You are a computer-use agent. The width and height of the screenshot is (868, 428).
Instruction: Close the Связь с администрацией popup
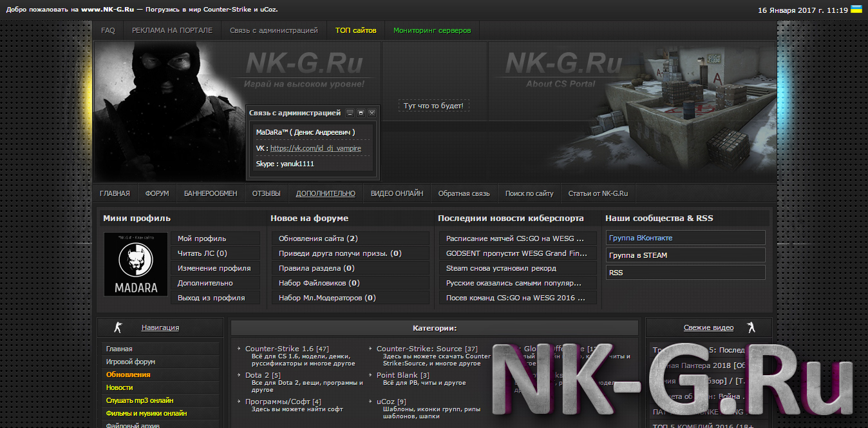(x=372, y=113)
